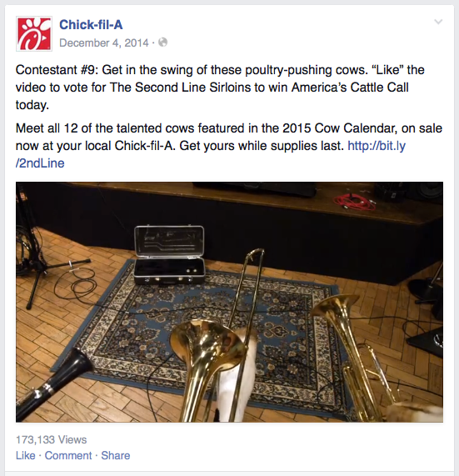Click the red cable on the stage
This screenshot has width=459, height=476.
click(x=355, y=202)
